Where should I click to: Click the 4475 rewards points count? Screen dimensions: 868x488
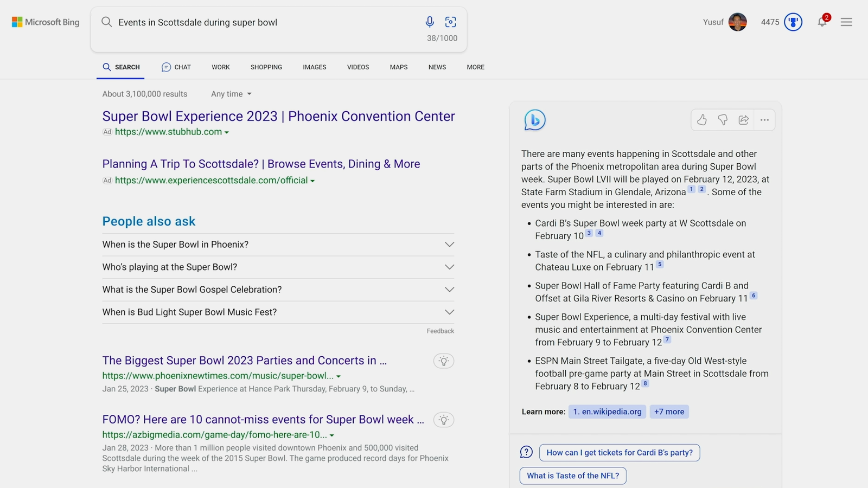point(770,22)
